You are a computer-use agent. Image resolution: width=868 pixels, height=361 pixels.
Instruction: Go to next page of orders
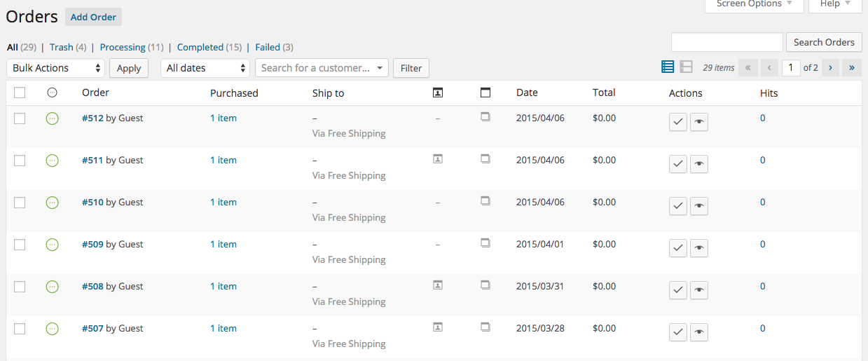click(830, 68)
